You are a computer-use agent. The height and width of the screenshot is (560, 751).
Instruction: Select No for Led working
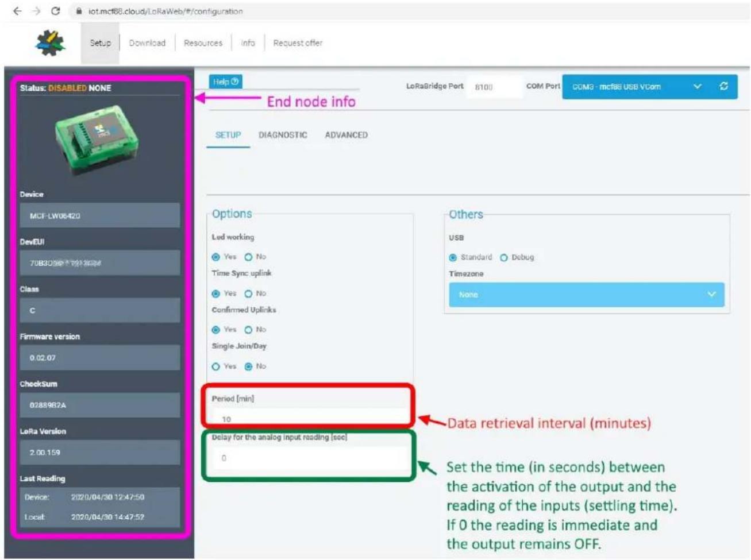pyautogui.click(x=248, y=257)
